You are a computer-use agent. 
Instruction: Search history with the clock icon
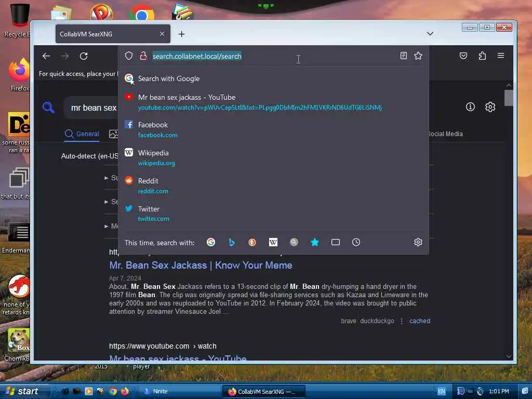[356, 242]
